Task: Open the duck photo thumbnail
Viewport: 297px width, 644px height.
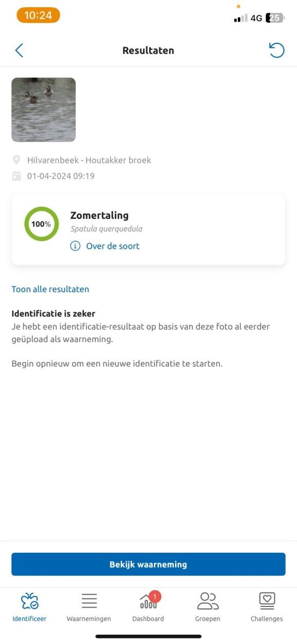Action: coord(44,110)
